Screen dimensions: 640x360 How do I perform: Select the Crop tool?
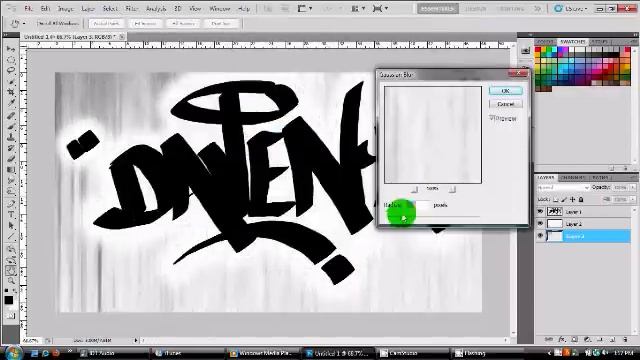click(x=11, y=93)
